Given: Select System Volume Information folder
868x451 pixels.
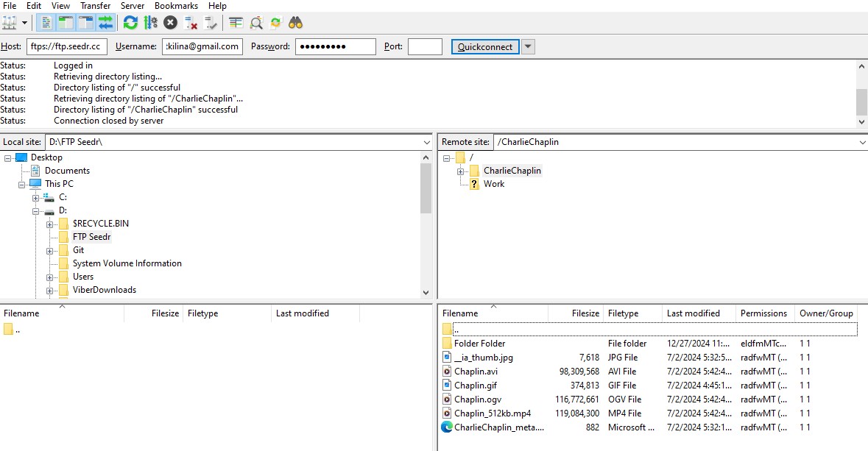Looking at the screenshot, I should (127, 263).
